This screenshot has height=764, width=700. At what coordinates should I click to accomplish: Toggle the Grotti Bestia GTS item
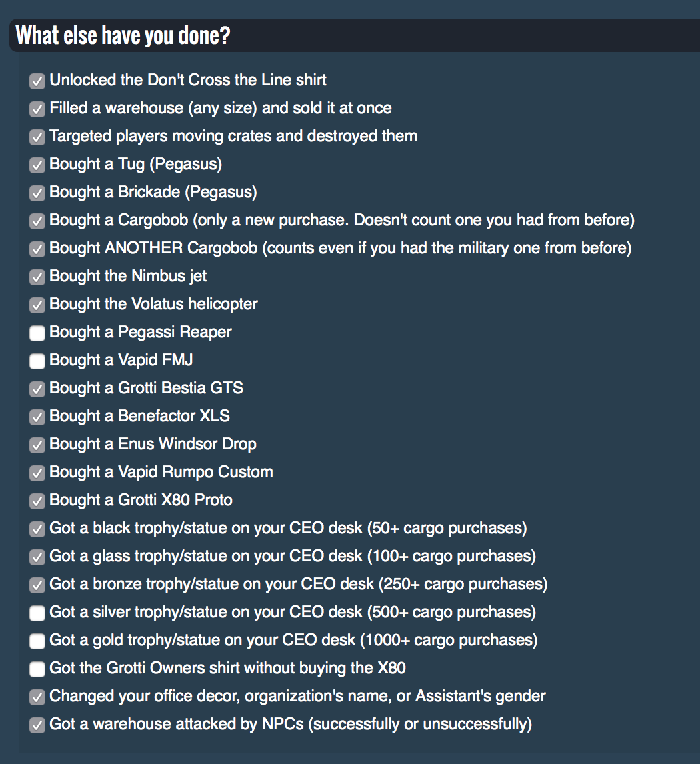37,389
